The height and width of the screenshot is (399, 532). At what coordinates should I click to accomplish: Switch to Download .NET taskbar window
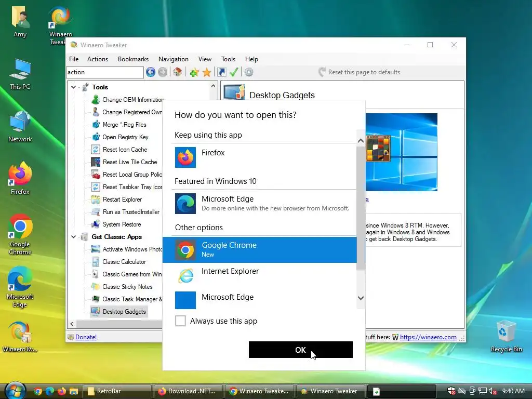click(189, 391)
